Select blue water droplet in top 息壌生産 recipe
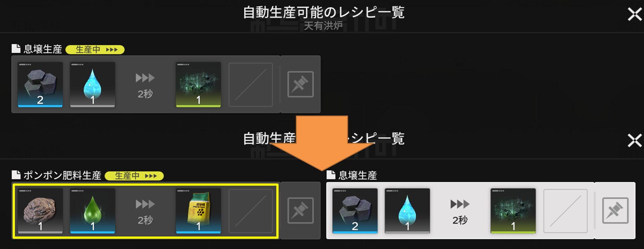 93,85
